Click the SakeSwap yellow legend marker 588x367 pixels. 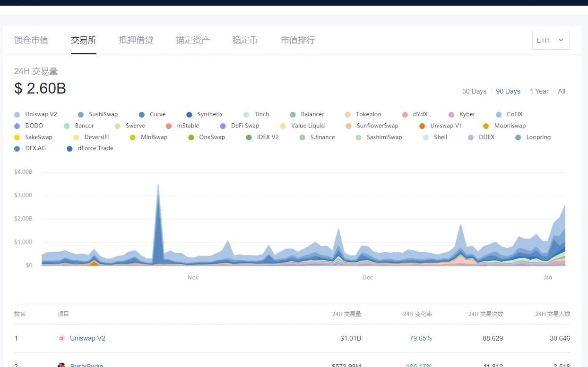[17, 137]
